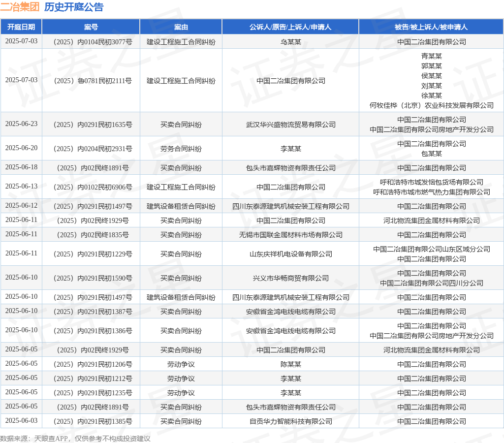Click defendant 呼和浩特市城市燃气热力集团有限公司

click(431, 192)
